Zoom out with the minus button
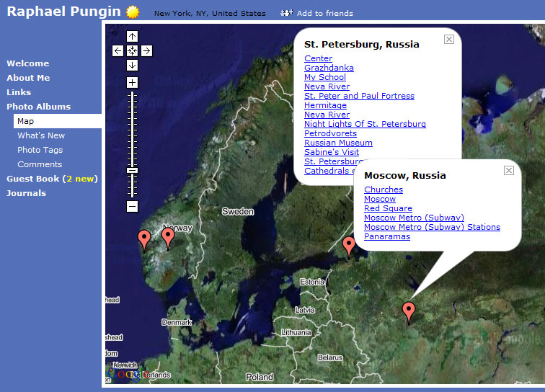545x392 pixels. pyautogui.click(x=132, y=206)
